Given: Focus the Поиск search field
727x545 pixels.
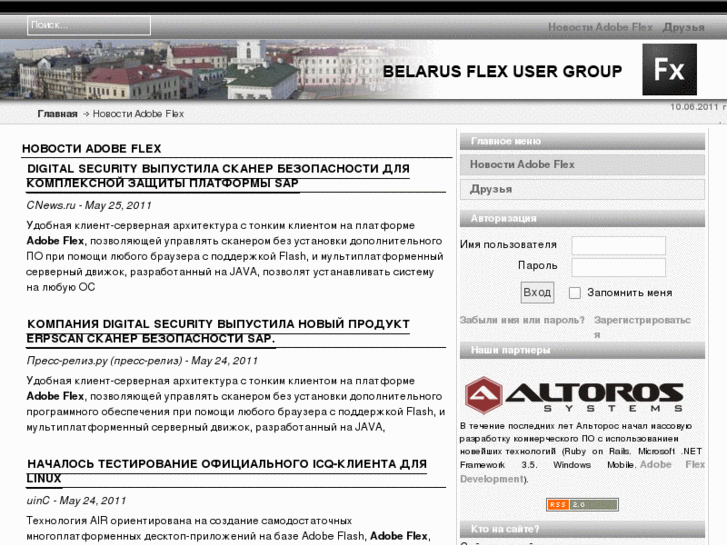Looking at the screenshot, I should 89,25.
